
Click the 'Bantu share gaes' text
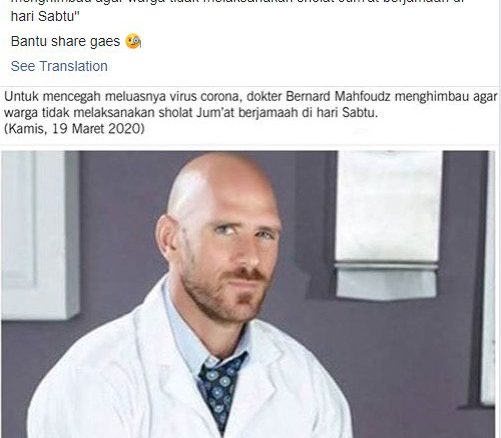(65, 41)
